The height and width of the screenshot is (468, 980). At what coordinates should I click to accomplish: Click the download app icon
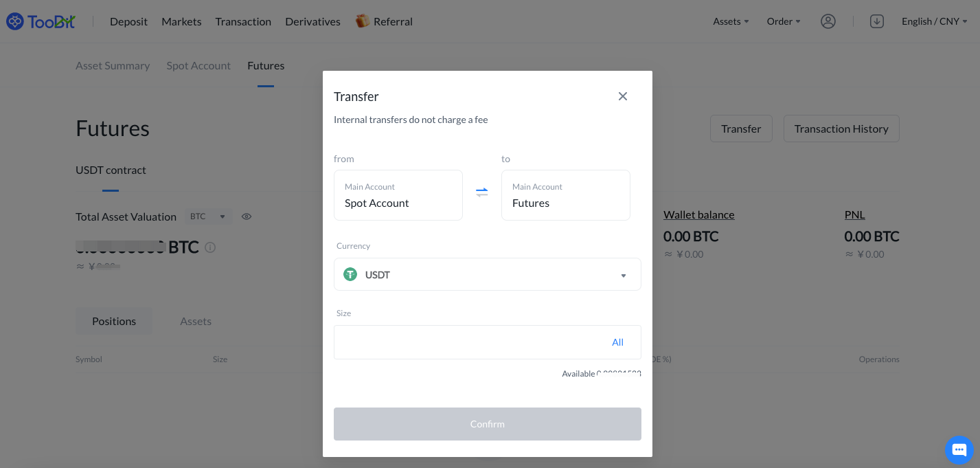point(877,21)
